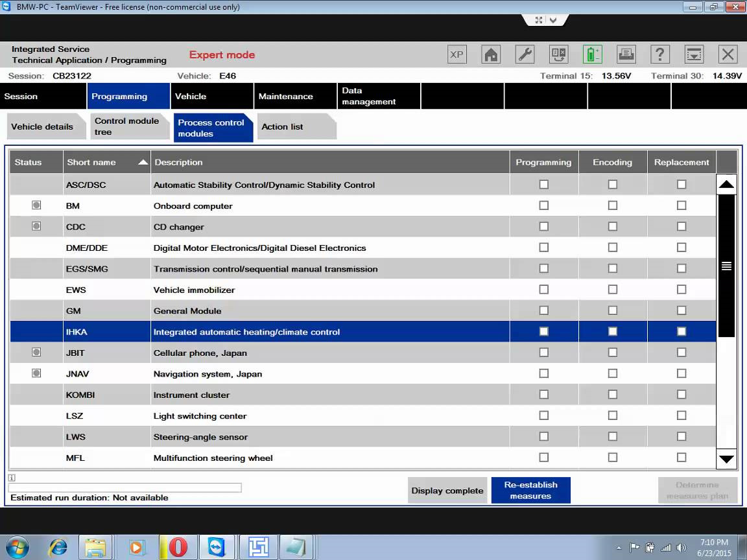Click the BM status indicator

pyautogui.click(x=36, y=205)
